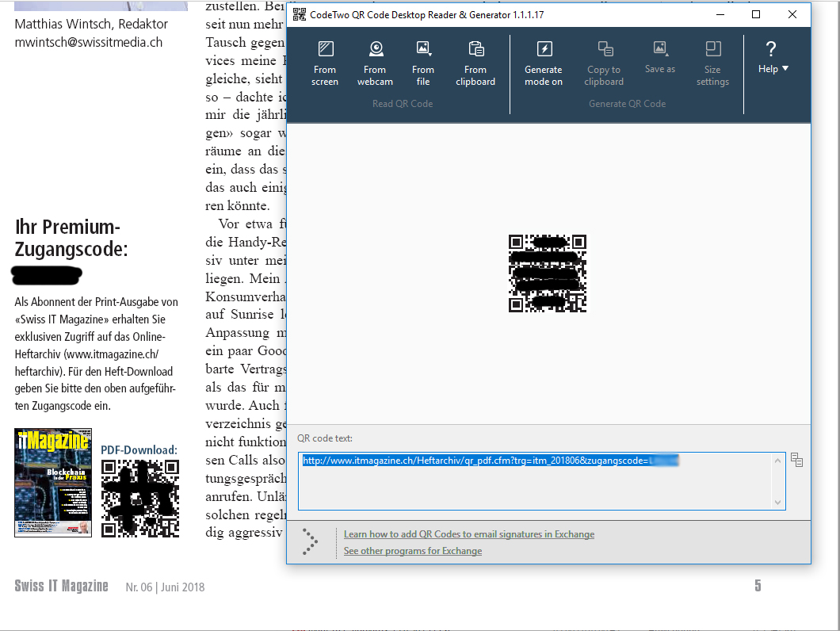
Task: Click 'Matthias Wintsch, Redaktor' text
Action: 91,24
